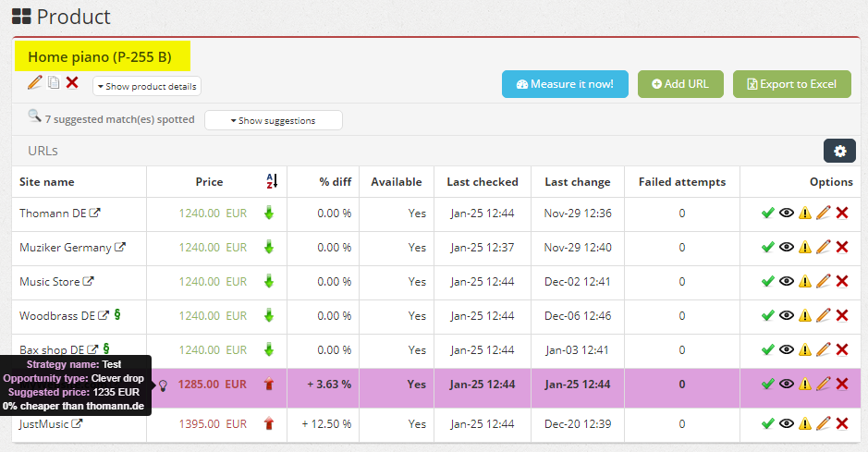
Task: Open Woodbrass DE external link icon
Action: pyautogui.click(x=104, y=315)
